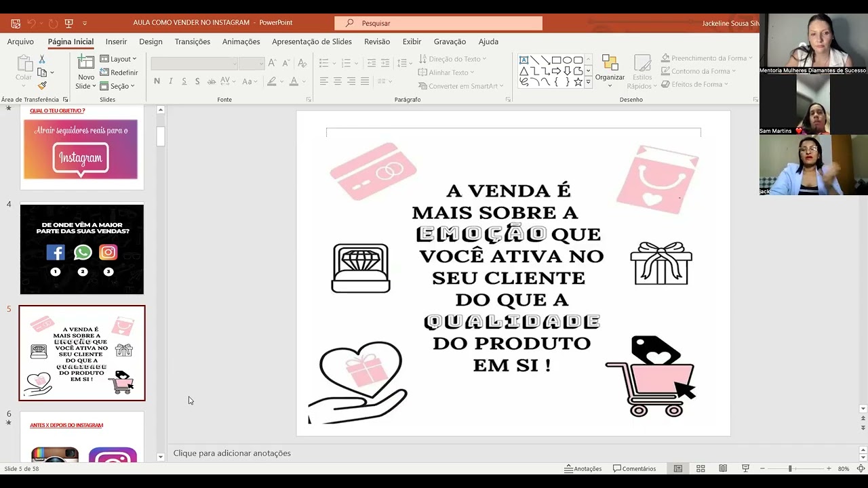This screenshot has width=868, height=488.
Task: Select the text box shape
Action: click(x=524, y=60)
